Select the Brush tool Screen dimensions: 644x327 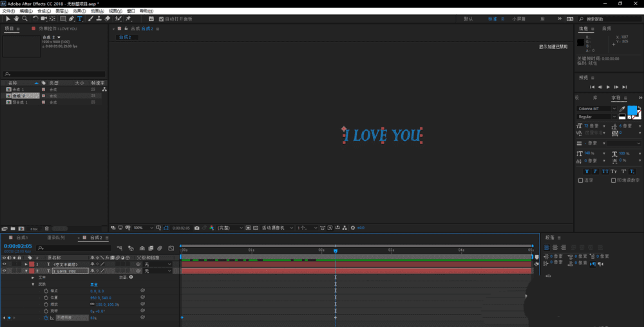tap(90, 19)
